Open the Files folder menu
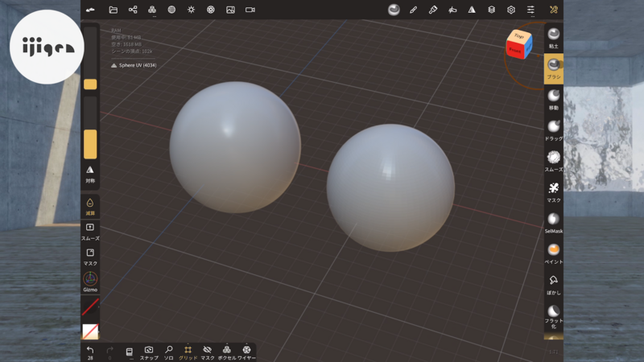Image resolution: width=644 pixels, height=362 pixels. point(113,10)
